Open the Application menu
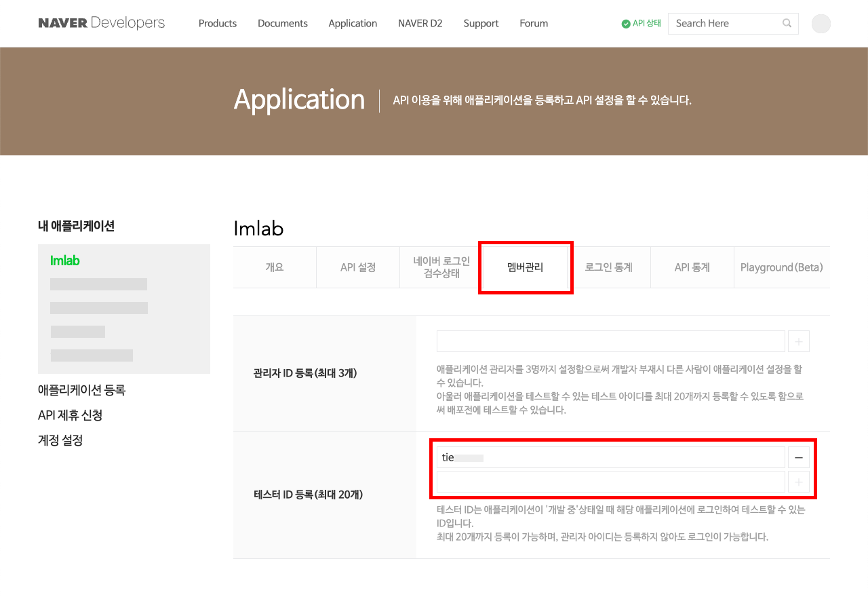Image resolution: width=868 pixels, height=597 pixels. tap(353, 23)
